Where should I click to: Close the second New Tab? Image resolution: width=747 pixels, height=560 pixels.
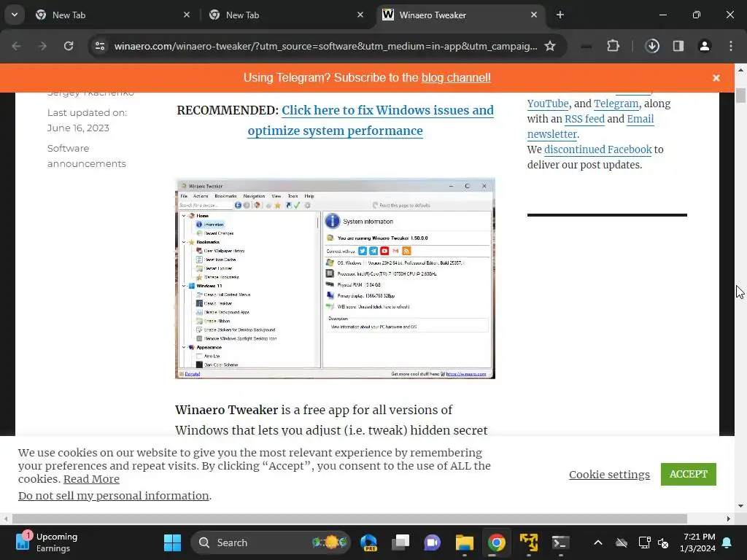(360, 15)
